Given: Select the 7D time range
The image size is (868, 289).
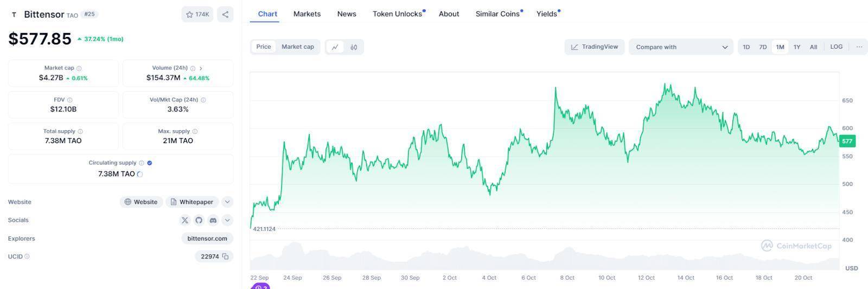Looking at the screenshot, I should pyautogui.click(x=763, y=47).
